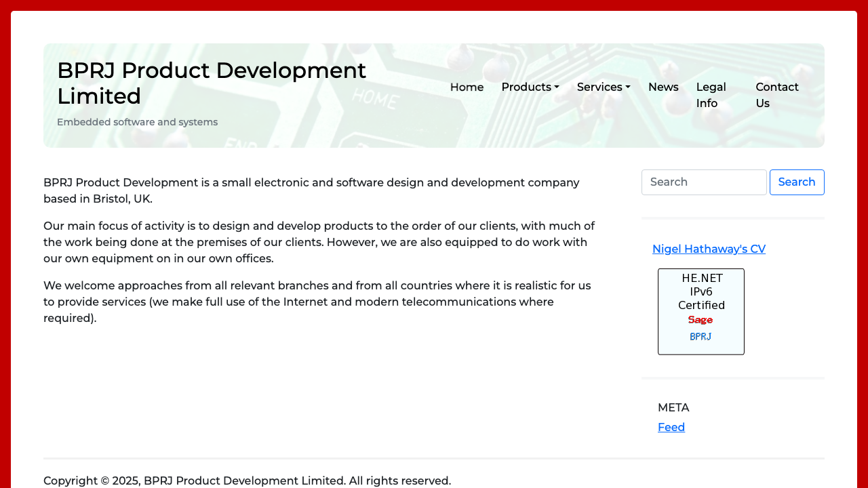Click the Search text input field
Viewport: 868px width, 488px height.
[704, 182]
